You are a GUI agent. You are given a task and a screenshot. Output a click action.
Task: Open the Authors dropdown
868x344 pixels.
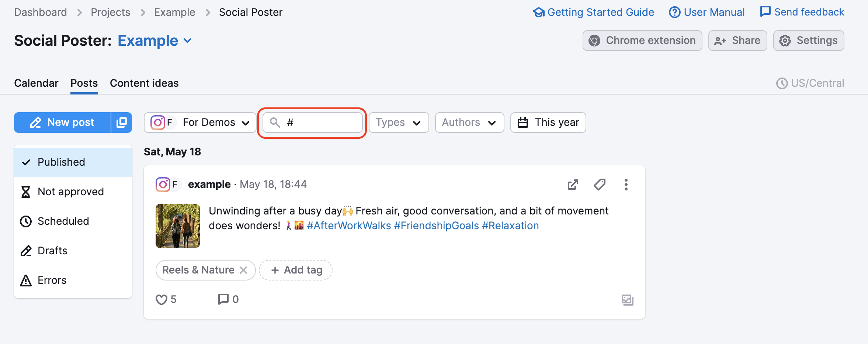(x=469, y=122)
